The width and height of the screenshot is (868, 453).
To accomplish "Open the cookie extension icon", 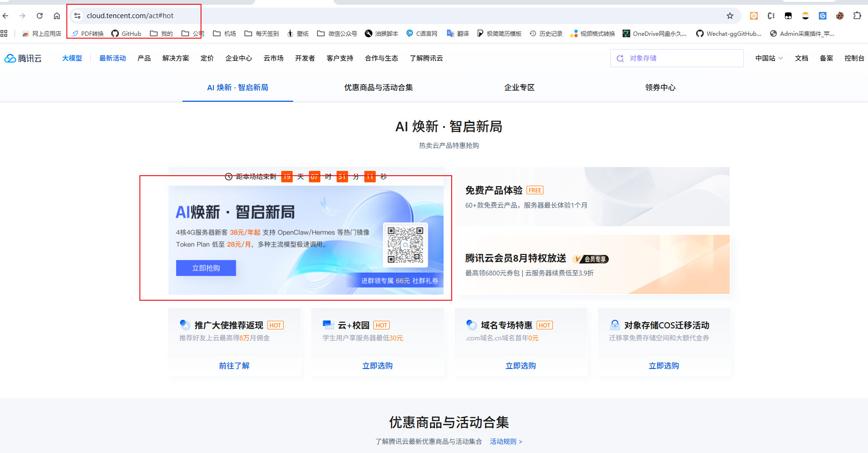I will tap(840, 16).
